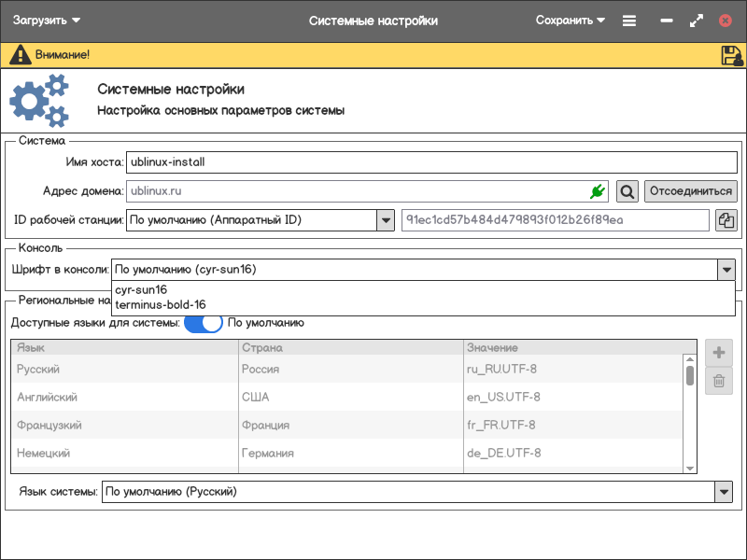747x560 pixels.
Task: Select cyr-sun16 font option
Action: pos(140,290)
